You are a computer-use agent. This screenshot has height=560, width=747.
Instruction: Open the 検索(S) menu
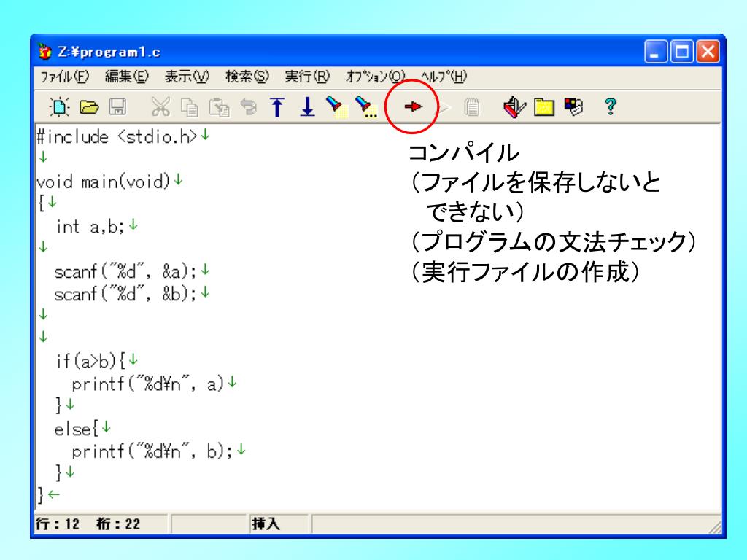coord(247,76)
